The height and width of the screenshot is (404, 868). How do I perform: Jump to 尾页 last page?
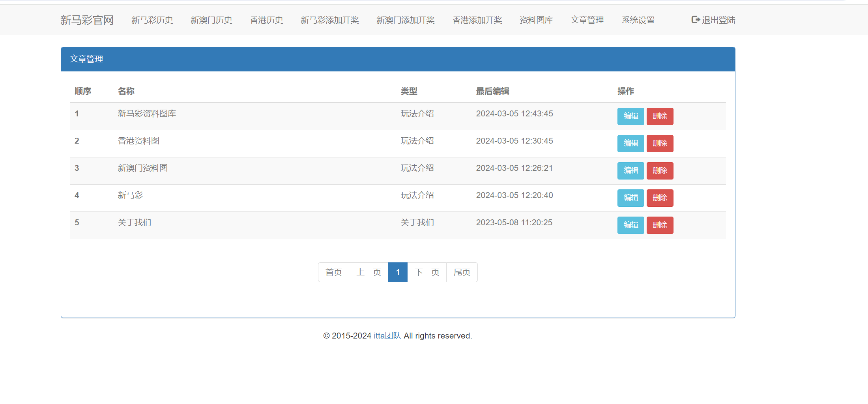click(462, 272)
